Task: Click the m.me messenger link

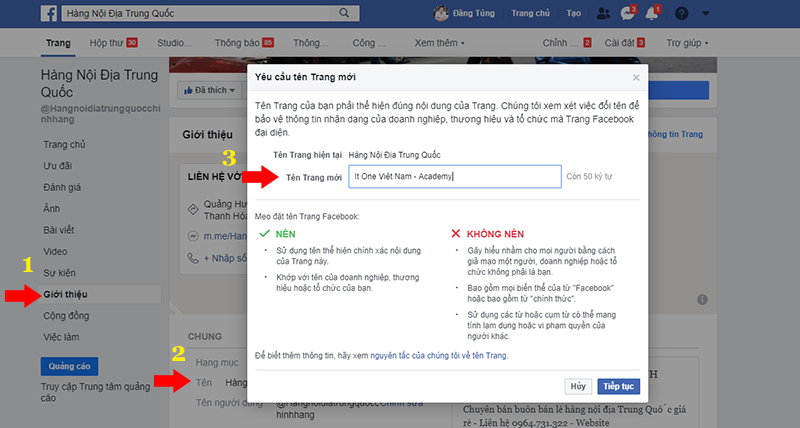Action: click(225, 236)
